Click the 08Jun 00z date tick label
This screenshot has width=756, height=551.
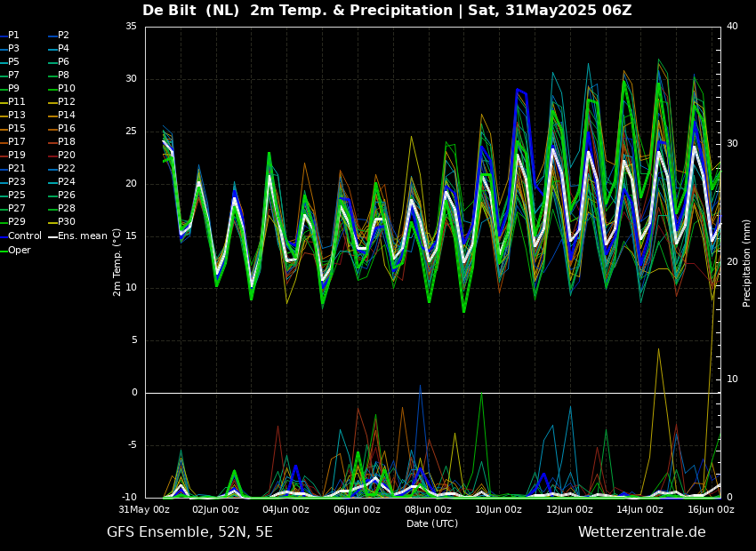(428, 510)
